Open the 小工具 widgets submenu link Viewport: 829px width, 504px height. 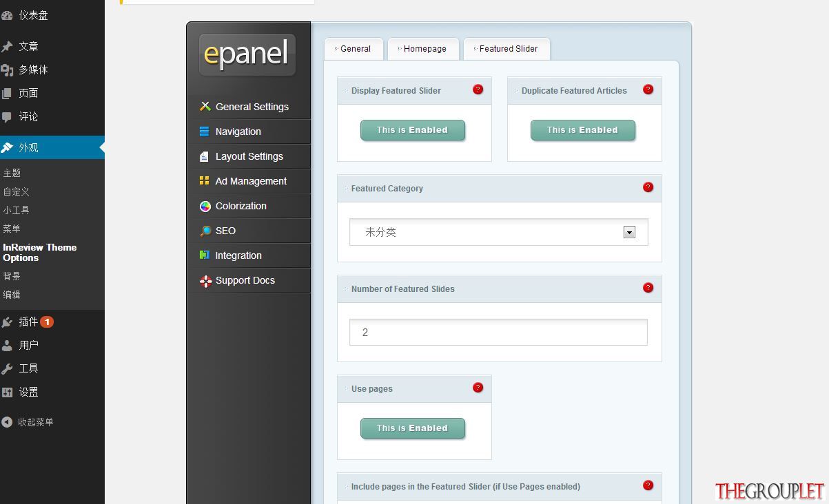click(16, 210)
